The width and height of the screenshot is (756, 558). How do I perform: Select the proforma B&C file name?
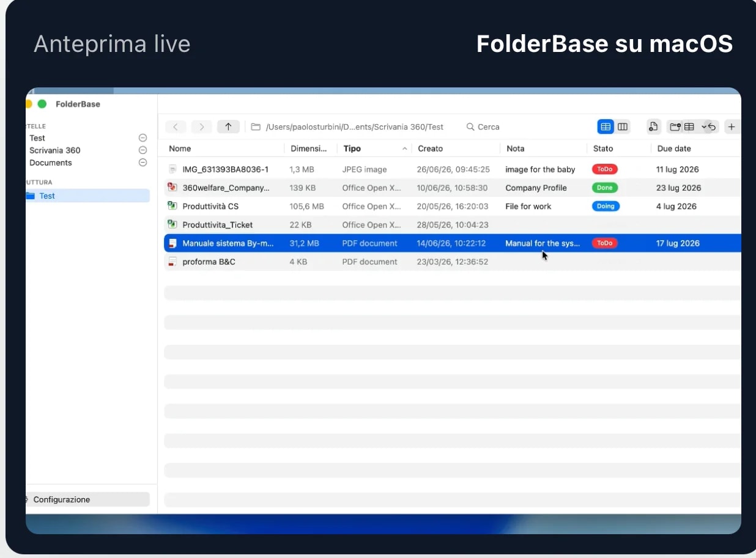tap(209, 262)
